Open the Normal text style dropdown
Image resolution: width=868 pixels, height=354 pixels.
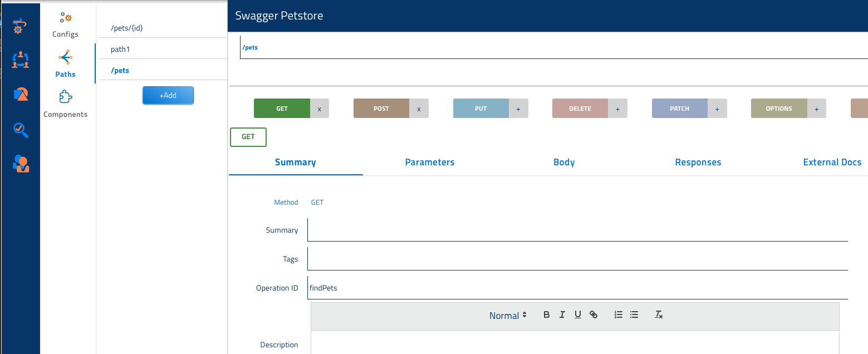click(508, 316)
